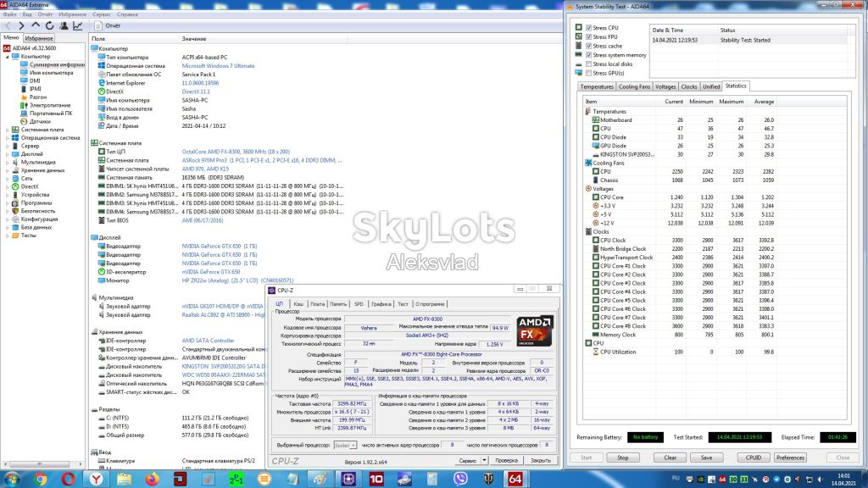Image resolution: width=868 pixels, height=488 pixels.
Task: Click the Forward arrow in AIDA64 toolbar
Action: tap(21, 26)
